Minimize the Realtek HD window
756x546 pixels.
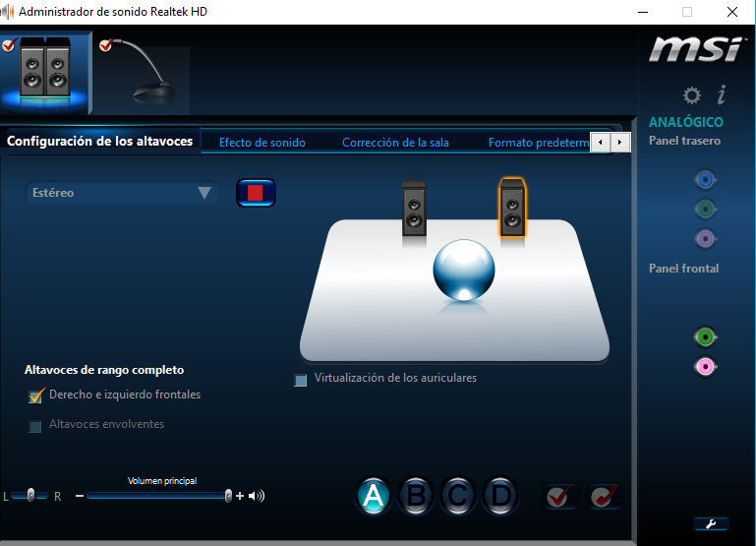click(643, 12)
